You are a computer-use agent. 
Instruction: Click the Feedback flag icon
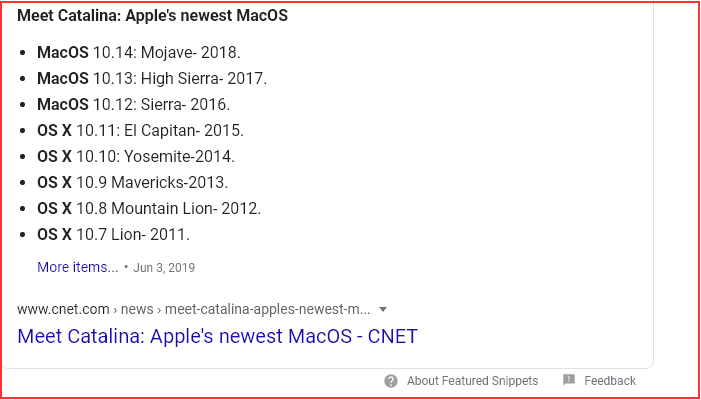click(x=569, y=381)
